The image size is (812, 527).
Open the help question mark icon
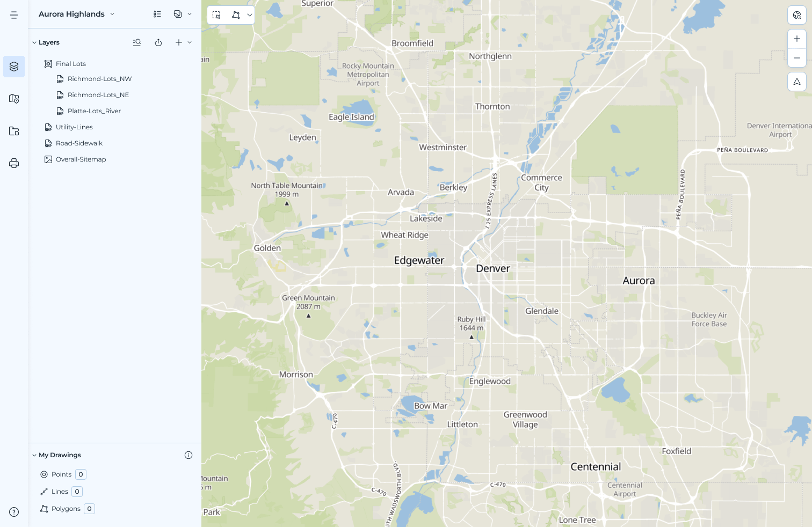coord(14,512)
